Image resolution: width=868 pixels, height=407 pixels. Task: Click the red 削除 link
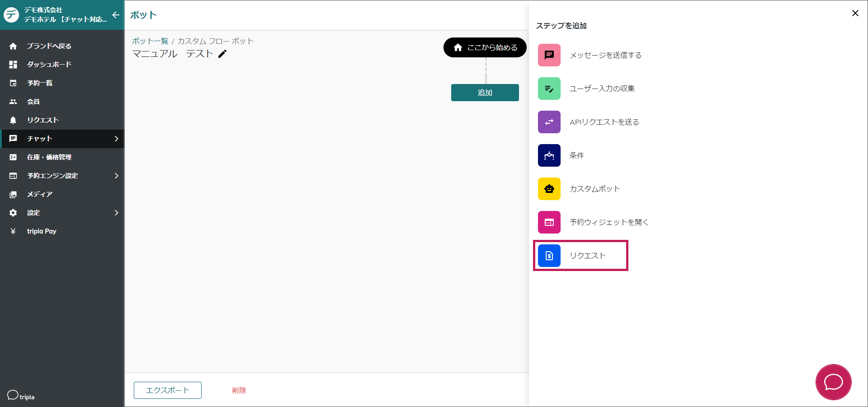click(239, 390)
